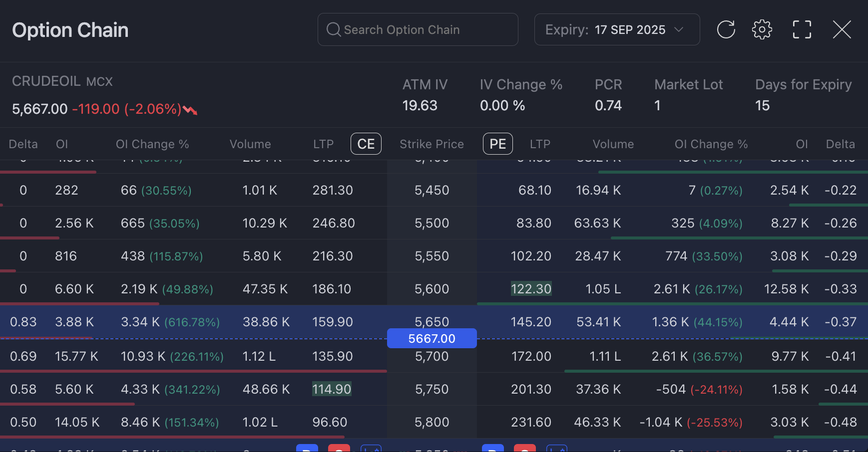The image size is (868, 452).
Task: Click the Expiry dropdown chevron arrow
Action: click(679, 29)
